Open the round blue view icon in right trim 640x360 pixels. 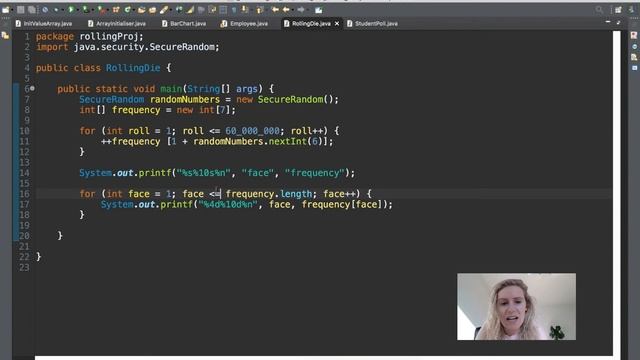pyautogui.click(x=634, y=47)
